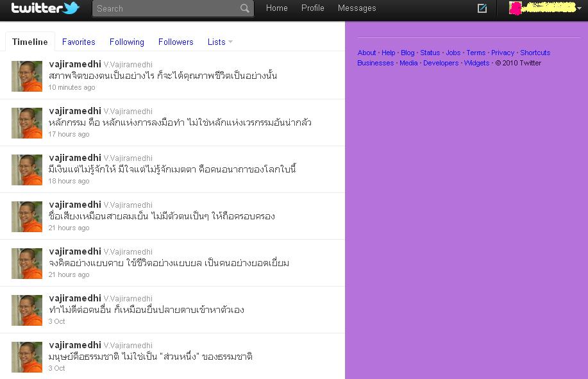Click the search magnifier icon

coord(244,8)
